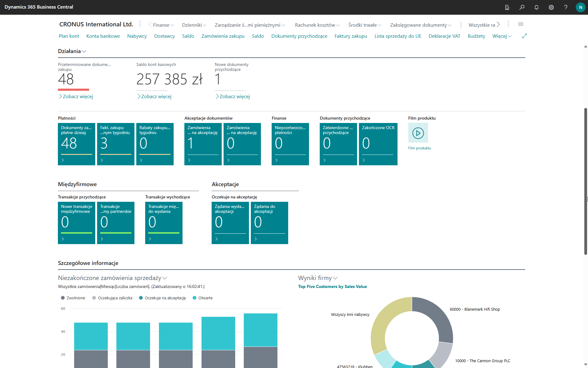This screenshot has width=588, height=368.
Task: Open the 257 385 zł cash balance value
Action: pos(169,79)
